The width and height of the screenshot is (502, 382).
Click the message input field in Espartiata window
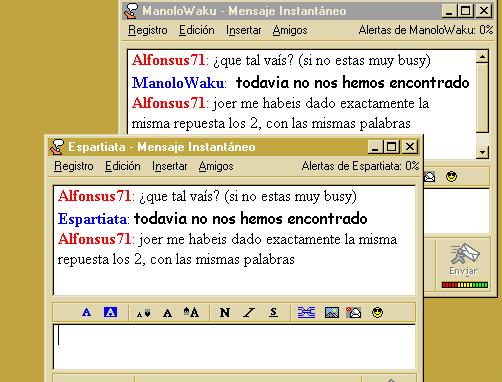(234, 347)
